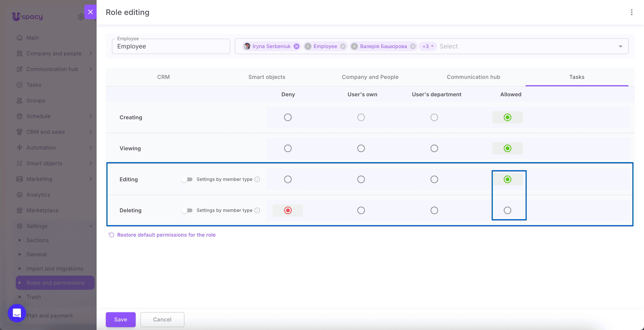Remove the Employee chip from members
644x330 pixels.
pos(343,46)
